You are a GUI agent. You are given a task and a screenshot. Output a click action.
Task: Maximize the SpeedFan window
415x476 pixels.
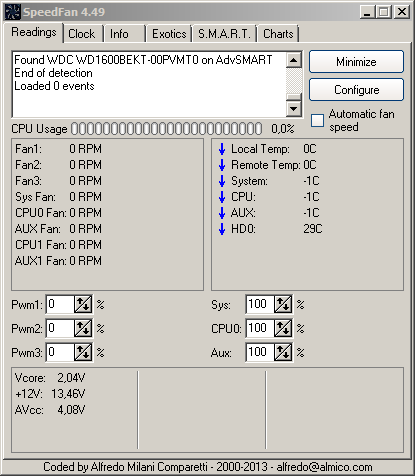pos(384,12)
